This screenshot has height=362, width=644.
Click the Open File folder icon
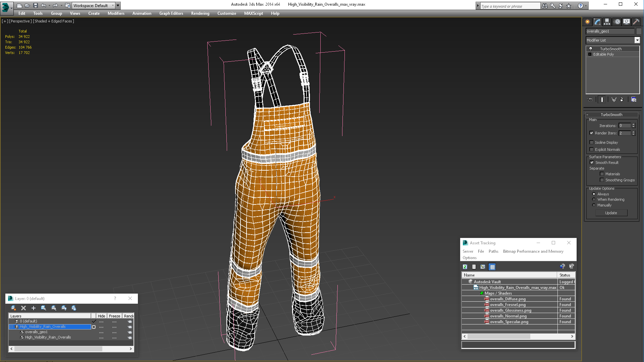[28, 5]
